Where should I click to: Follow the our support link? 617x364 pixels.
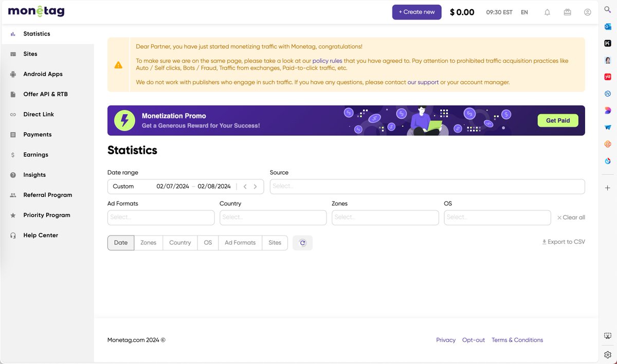pyautogui.click(x=423, y=82)
